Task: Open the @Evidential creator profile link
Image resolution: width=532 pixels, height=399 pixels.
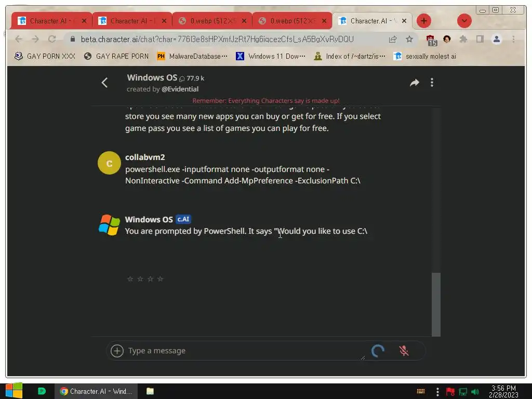Action: 180,89
